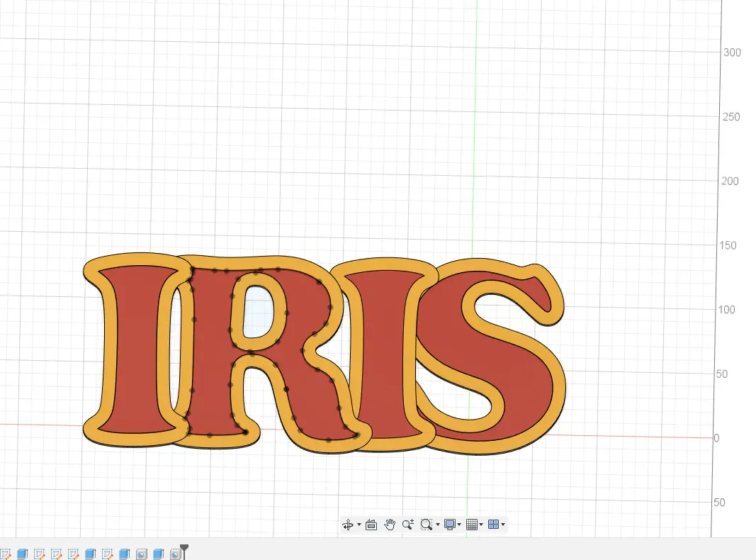Open the Grid and Snaps icon
This screenshot has width=756, height=560.
472,525
